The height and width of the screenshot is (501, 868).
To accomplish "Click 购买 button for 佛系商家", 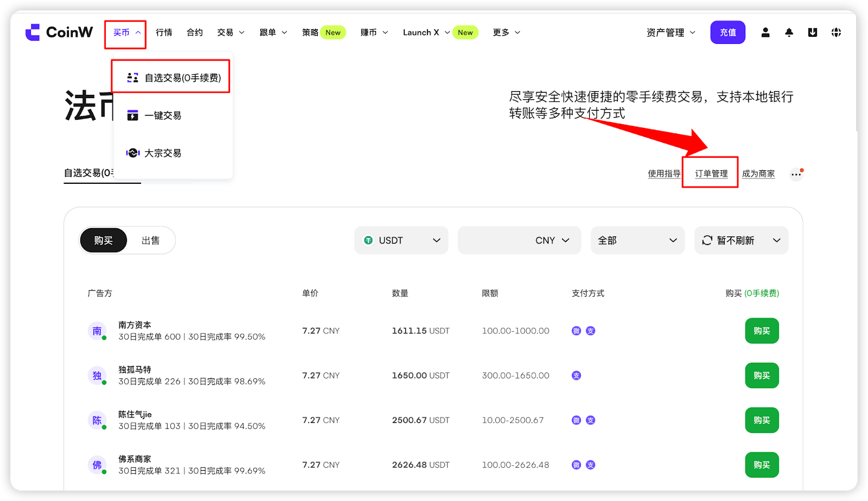I will (x=762, y=465).
